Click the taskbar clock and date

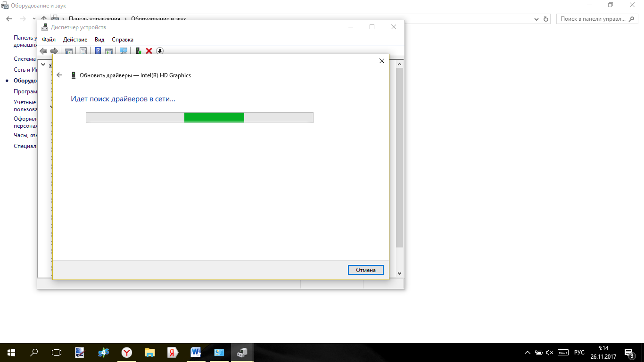click(x=603, y=353)
